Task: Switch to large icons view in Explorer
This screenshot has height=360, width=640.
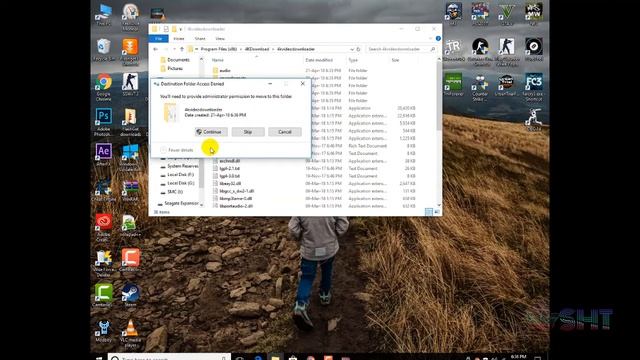Action: pyautogui.click(x=437, y=212)
